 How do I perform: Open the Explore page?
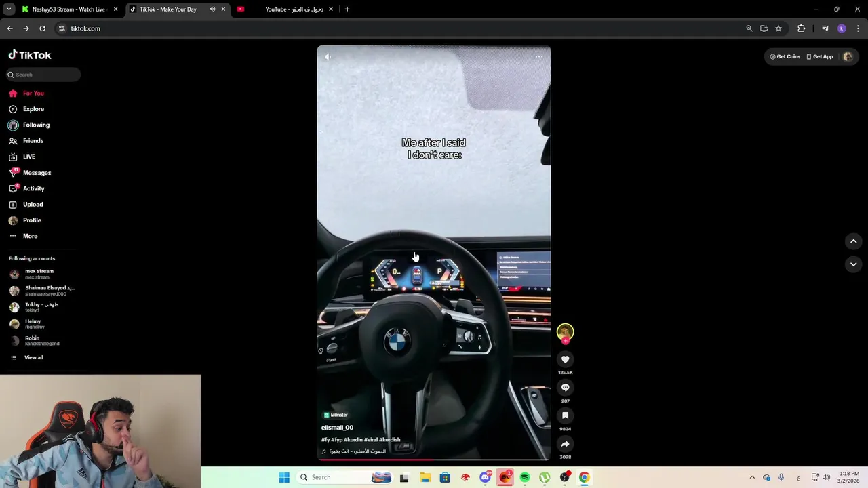tap(26, 109)
